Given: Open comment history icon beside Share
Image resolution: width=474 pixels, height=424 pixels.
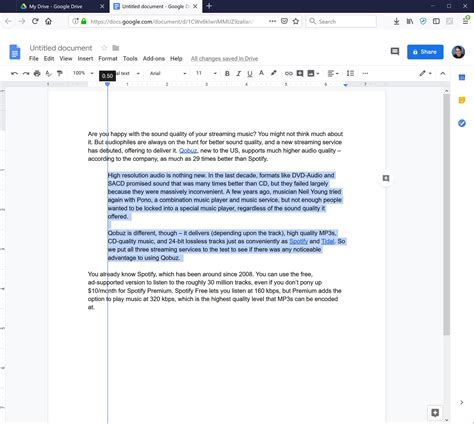Looking at the screenshot, I should click(395, 52).
